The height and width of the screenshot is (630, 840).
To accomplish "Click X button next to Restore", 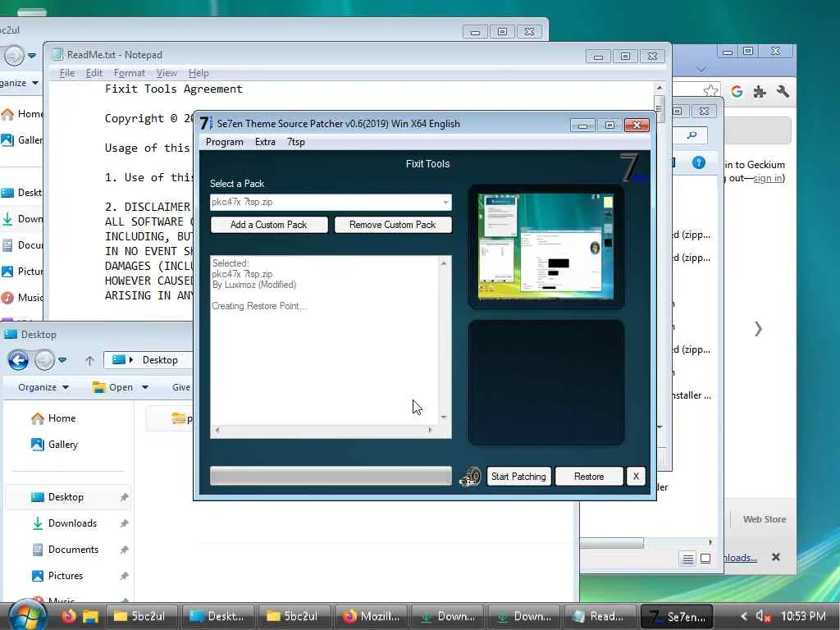I will pyautogui.click(x=636, y=477).
